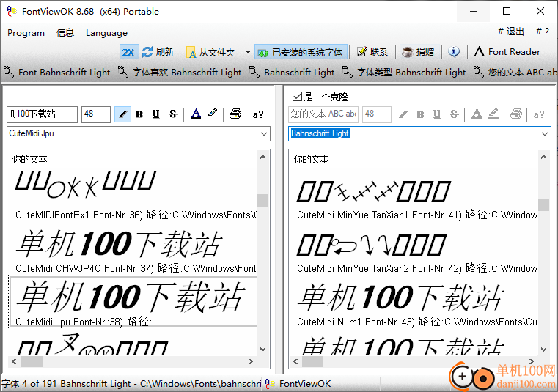Click 字体喜欢 Bahnschrift Light search link
Viewport: 558px width, 392px height.
coord(180,73)
